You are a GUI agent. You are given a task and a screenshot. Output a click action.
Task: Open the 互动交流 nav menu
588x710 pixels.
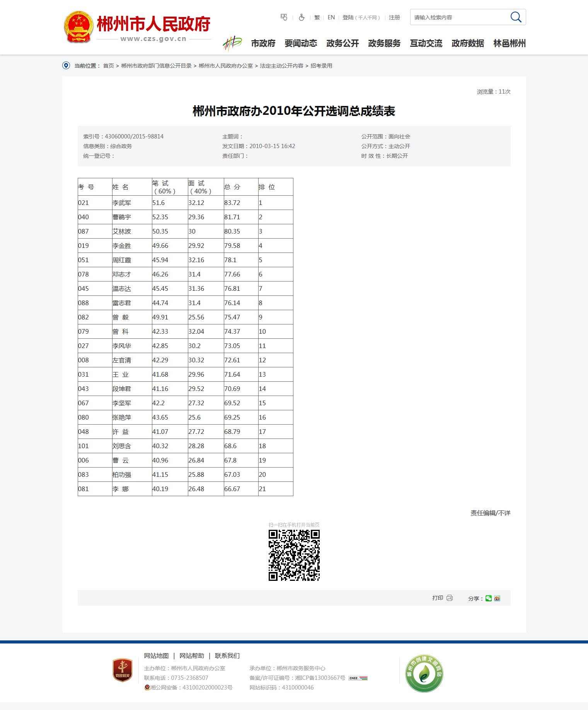(x=426, y=43)
